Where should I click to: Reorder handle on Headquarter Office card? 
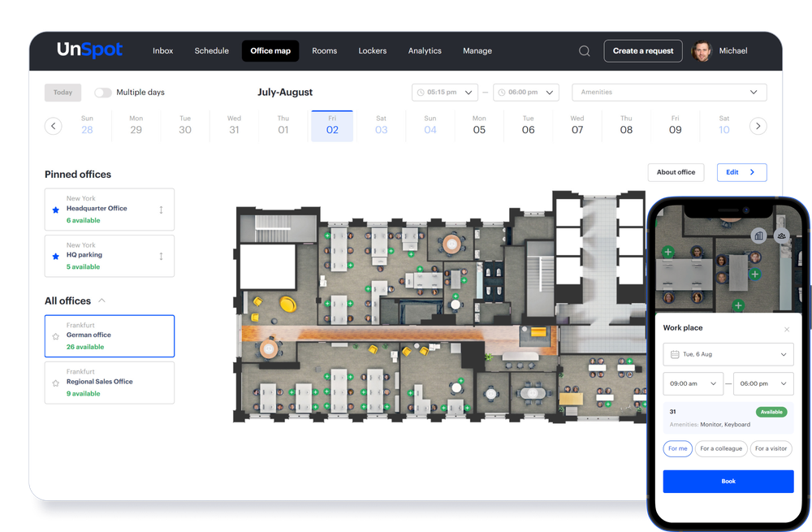161,210
